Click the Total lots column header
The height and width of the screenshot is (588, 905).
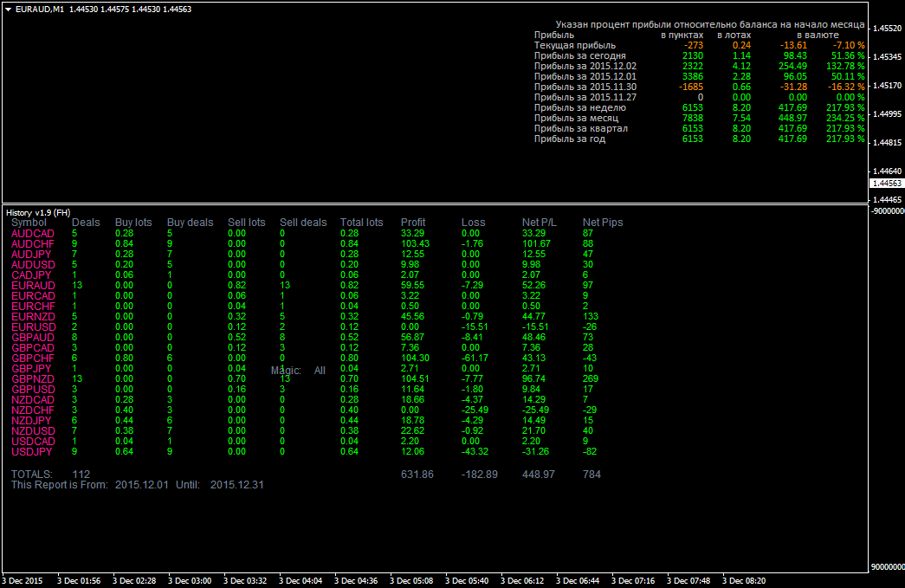pyautogui.click(x=361, y=223)
